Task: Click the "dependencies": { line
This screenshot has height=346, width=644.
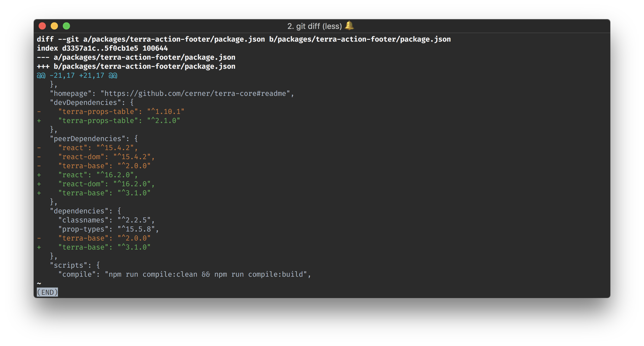Action: 86,211
